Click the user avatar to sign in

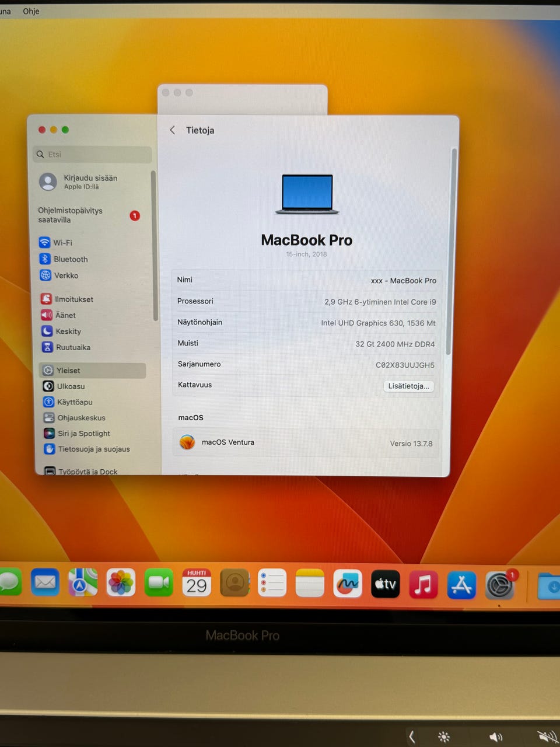tap(48, 182)
